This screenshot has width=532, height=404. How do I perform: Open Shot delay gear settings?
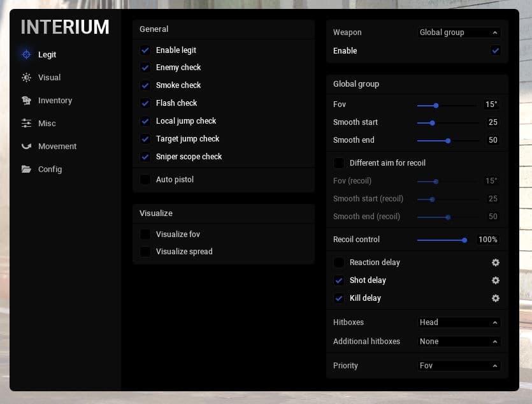(496, 280)
